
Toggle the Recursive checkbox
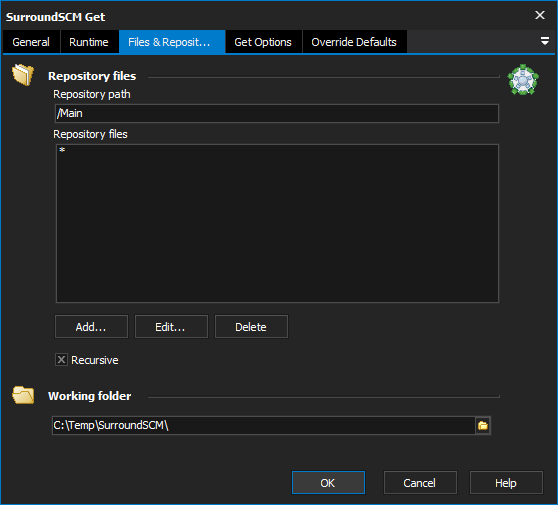tap(61, 360)
